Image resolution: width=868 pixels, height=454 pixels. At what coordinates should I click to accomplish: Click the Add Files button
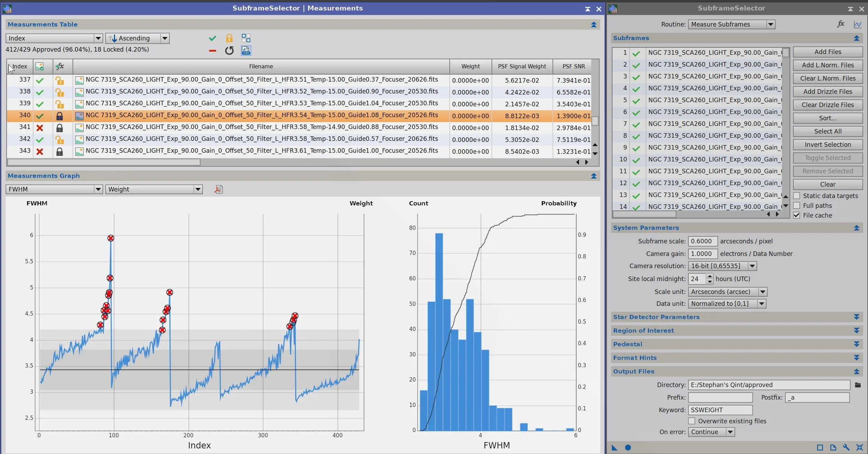click(x=828, y=52)
